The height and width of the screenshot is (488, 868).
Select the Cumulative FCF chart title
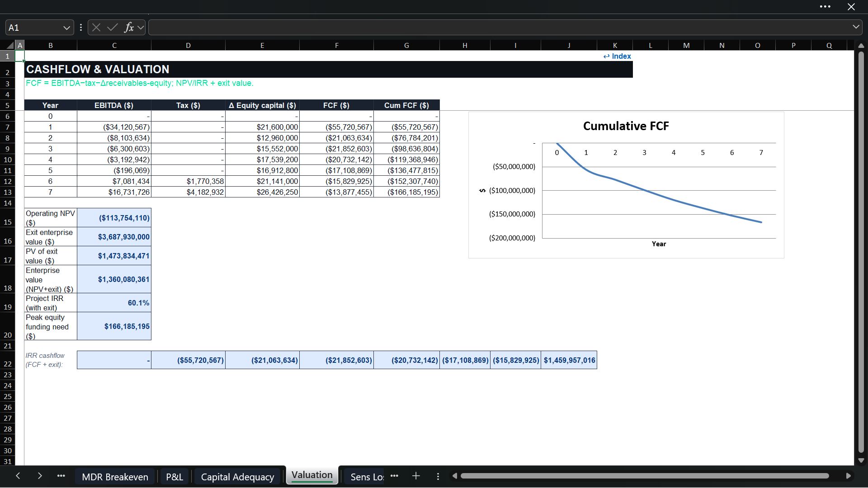[x=626, y=126]
